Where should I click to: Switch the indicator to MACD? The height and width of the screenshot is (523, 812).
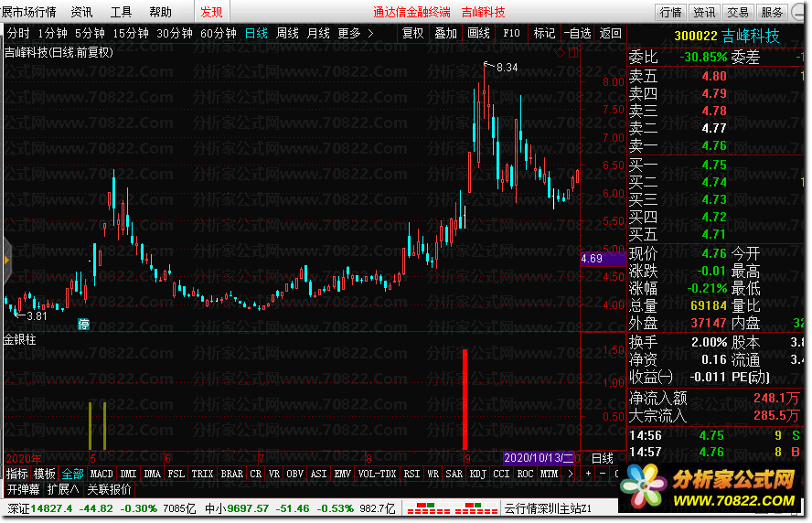(101, 474)
